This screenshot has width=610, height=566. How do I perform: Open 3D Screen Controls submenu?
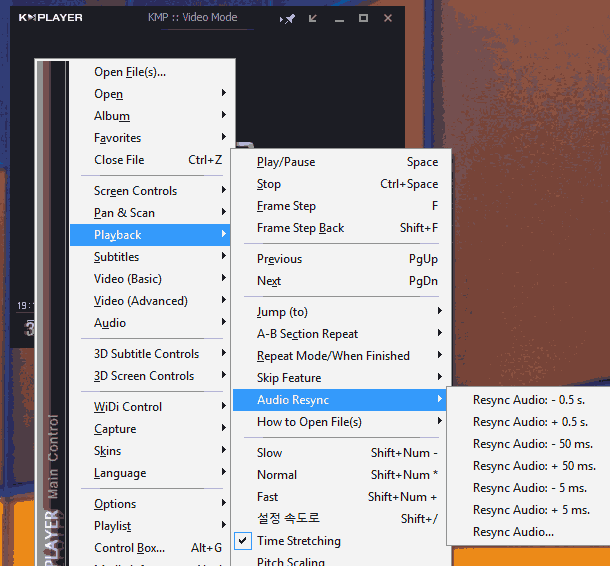[152, 376]
